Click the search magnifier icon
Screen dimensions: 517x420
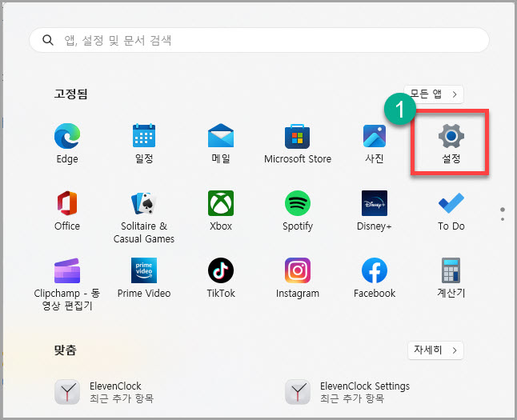point(48,40)
